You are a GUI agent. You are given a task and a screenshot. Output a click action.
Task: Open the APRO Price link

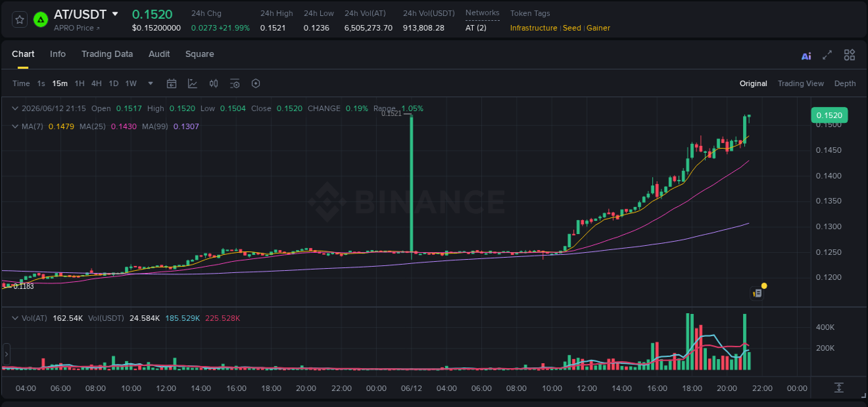click(x=76, y=28)
